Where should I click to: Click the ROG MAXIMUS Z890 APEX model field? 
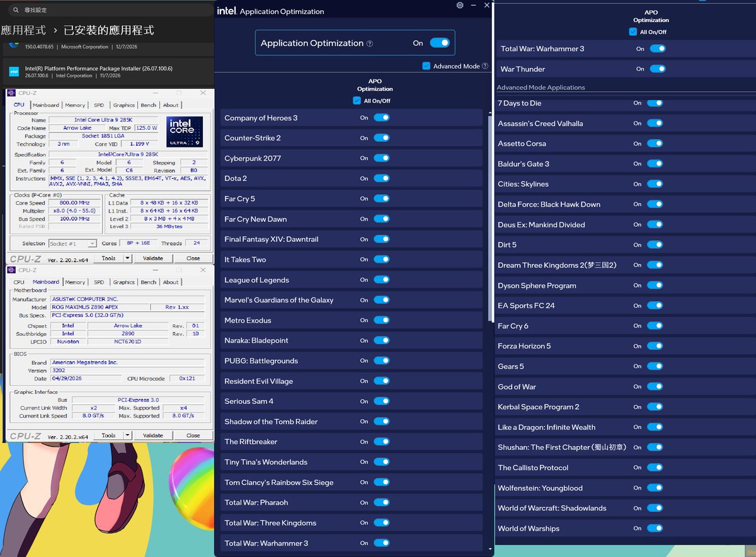99,307
